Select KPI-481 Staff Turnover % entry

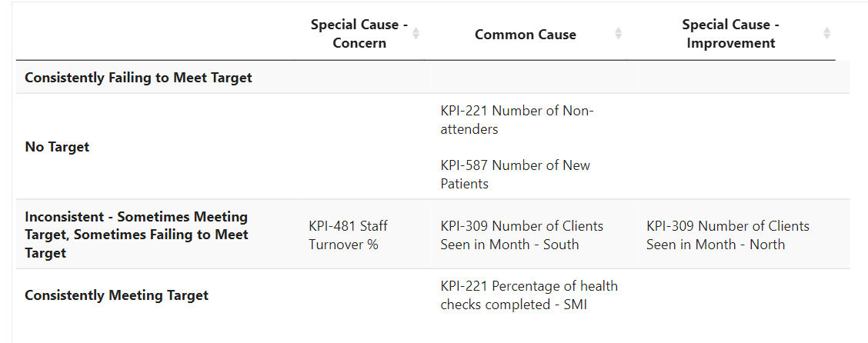[x=348, y=235]
